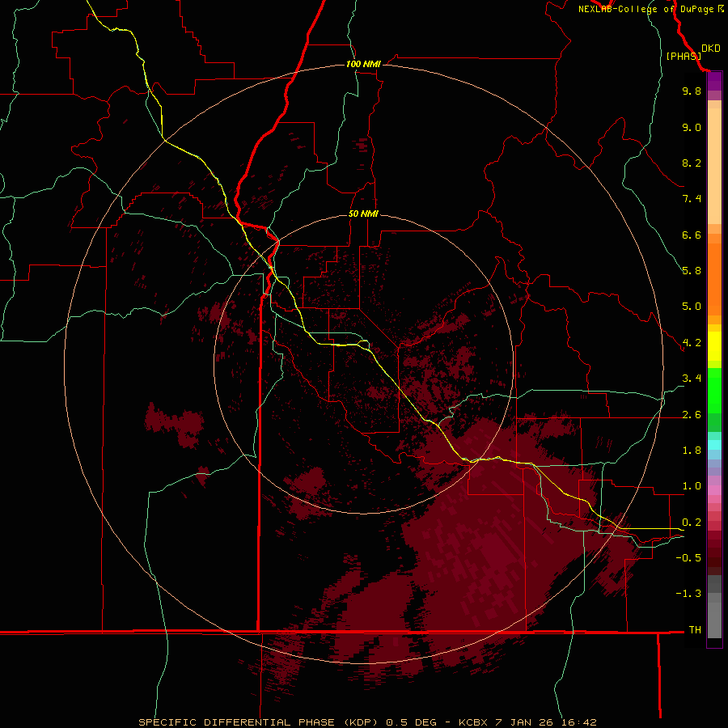
Task: Click the 8.2 scale label
Action: point(692,163)
